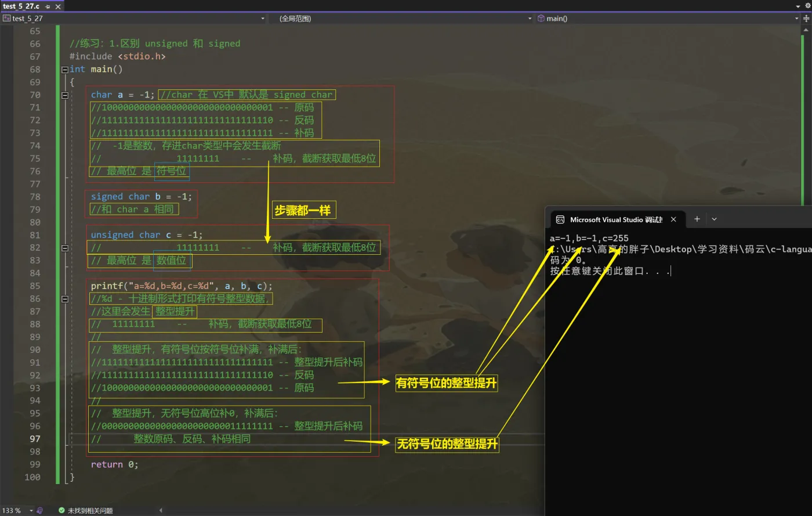Click the console terminal icon
The height and width of the screenshot is (516, 812).
pos(560,219)
